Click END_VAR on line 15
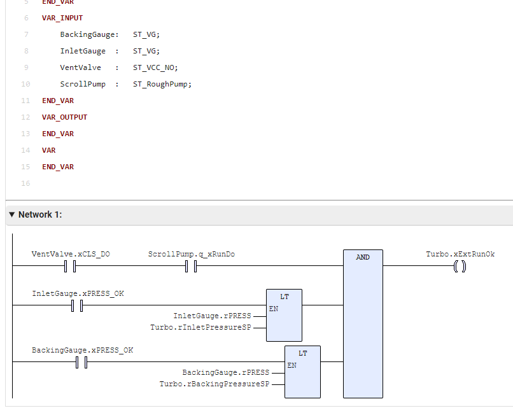The width and height of the screenshot is (513, 420). click(58, 167)
